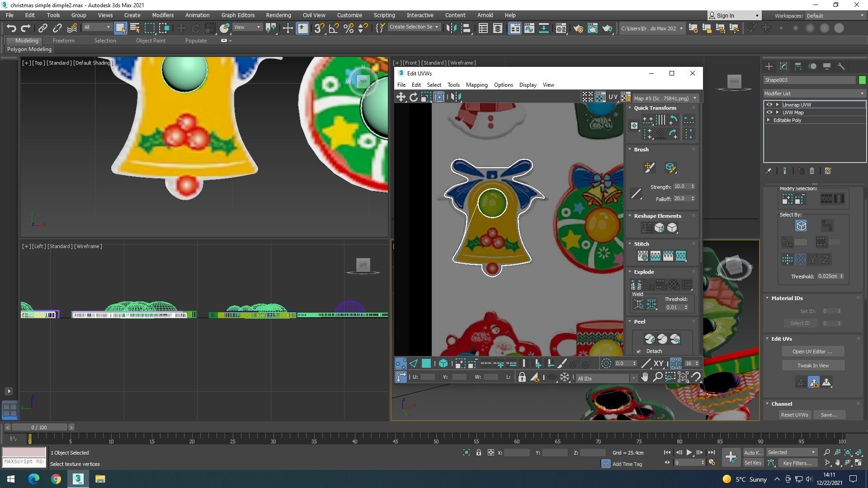Click the Freeform Mode icon in UV editor
868x488 pixels.
click(439, 97)
